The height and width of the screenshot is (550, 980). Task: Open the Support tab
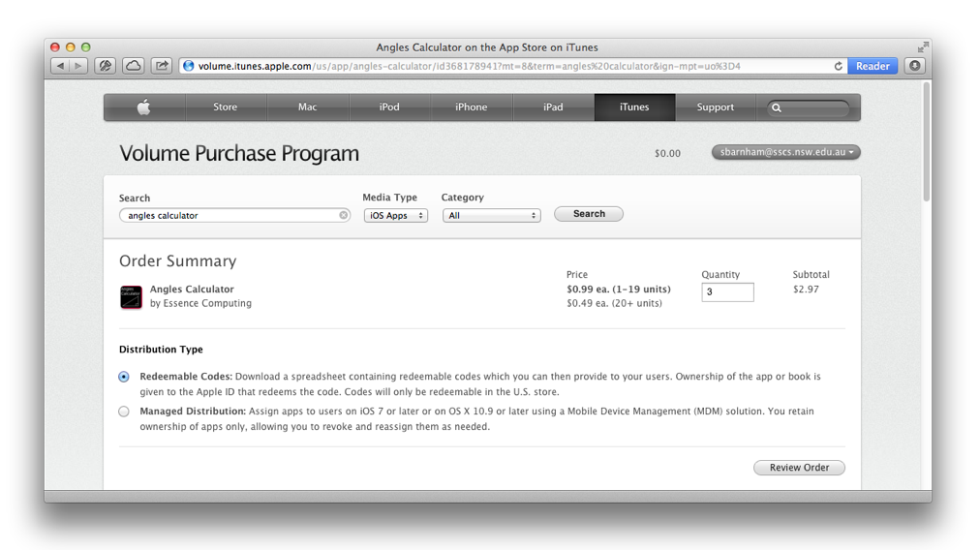716,107
